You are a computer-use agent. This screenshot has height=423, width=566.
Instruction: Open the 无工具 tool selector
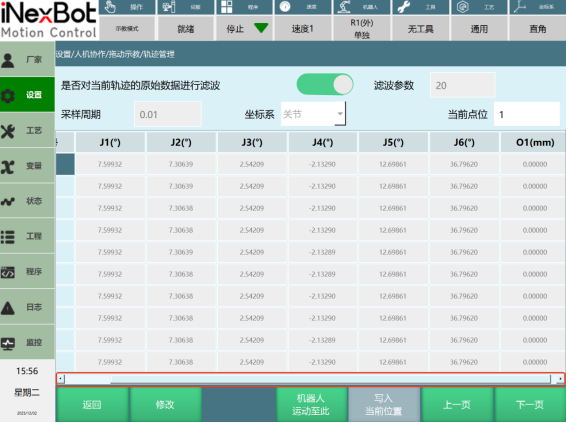(421, 29)
